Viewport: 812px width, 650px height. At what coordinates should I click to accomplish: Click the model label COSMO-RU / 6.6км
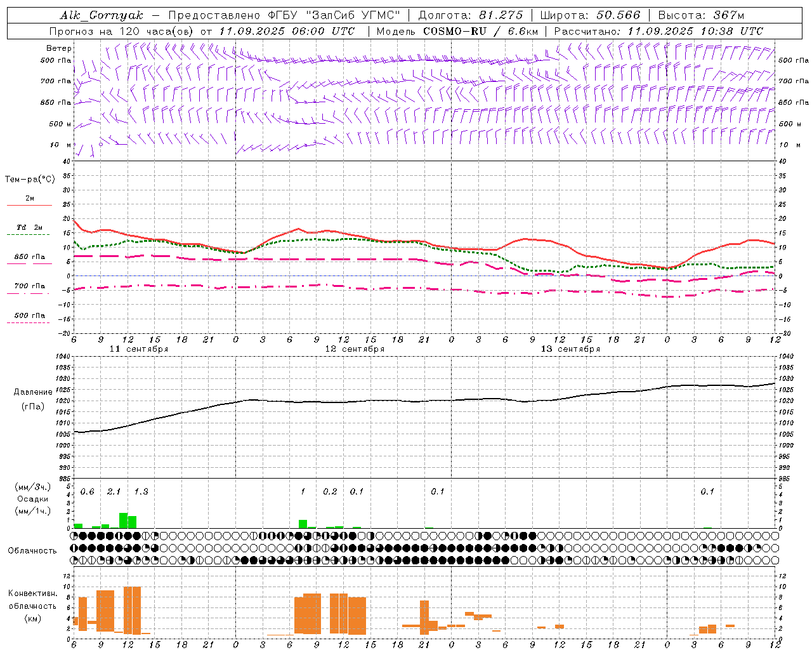480,31
